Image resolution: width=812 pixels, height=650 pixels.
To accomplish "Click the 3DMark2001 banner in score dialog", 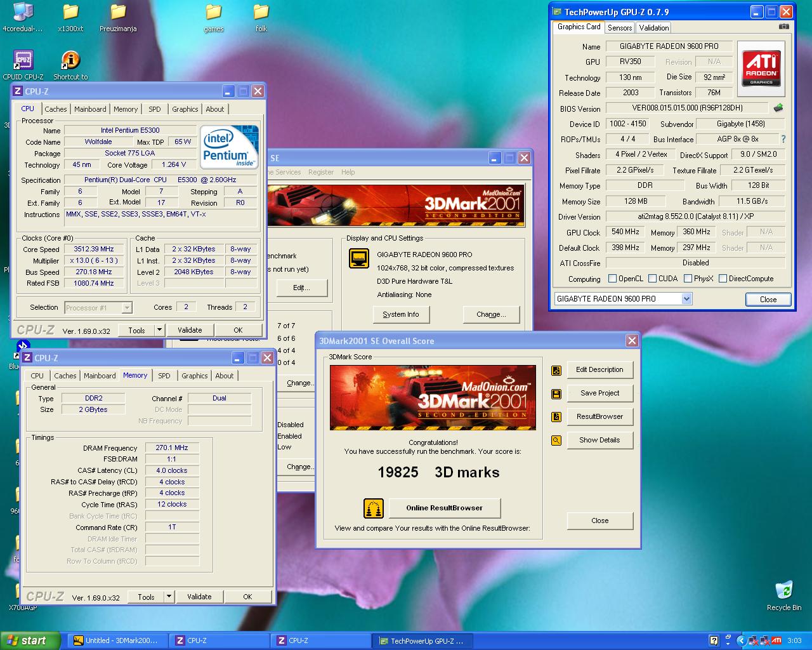I will point(433,398).
